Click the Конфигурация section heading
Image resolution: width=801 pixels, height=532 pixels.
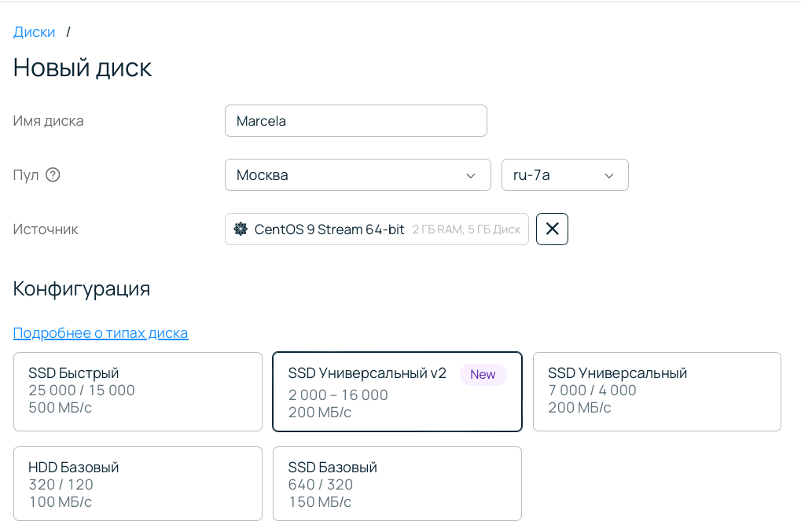coord(82,288)
